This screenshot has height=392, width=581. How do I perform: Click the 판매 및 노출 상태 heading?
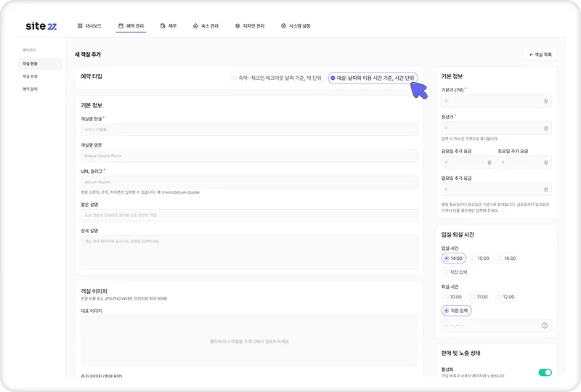461,353
